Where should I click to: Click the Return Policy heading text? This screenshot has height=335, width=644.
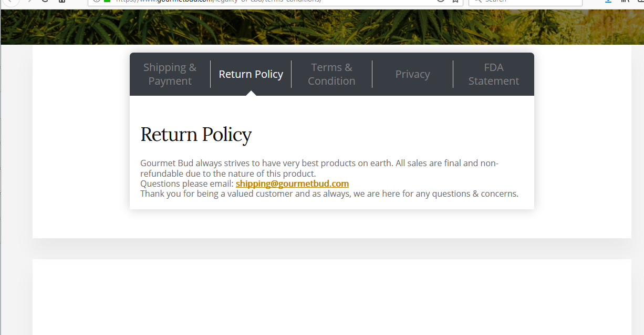pyautogui.click(x=196, y=135)
